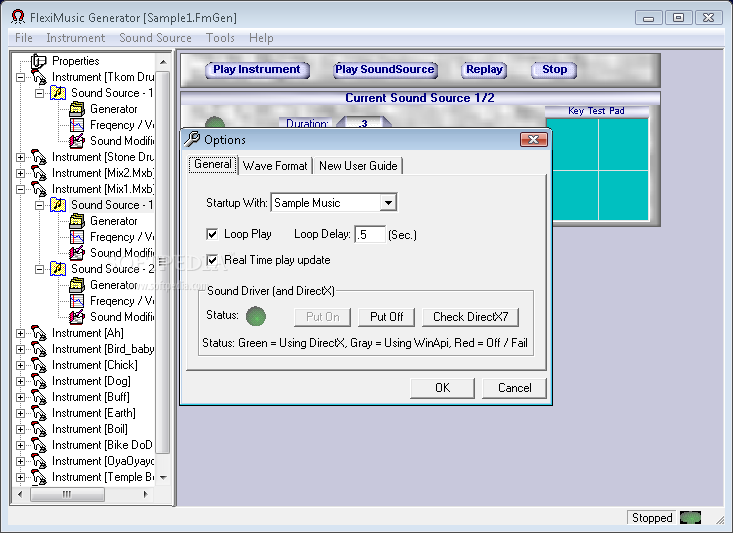Viewport: 733px width, 533px height.
Task: Click Frequency graph icon under Sound Source - 2
Action: [77, 301]
